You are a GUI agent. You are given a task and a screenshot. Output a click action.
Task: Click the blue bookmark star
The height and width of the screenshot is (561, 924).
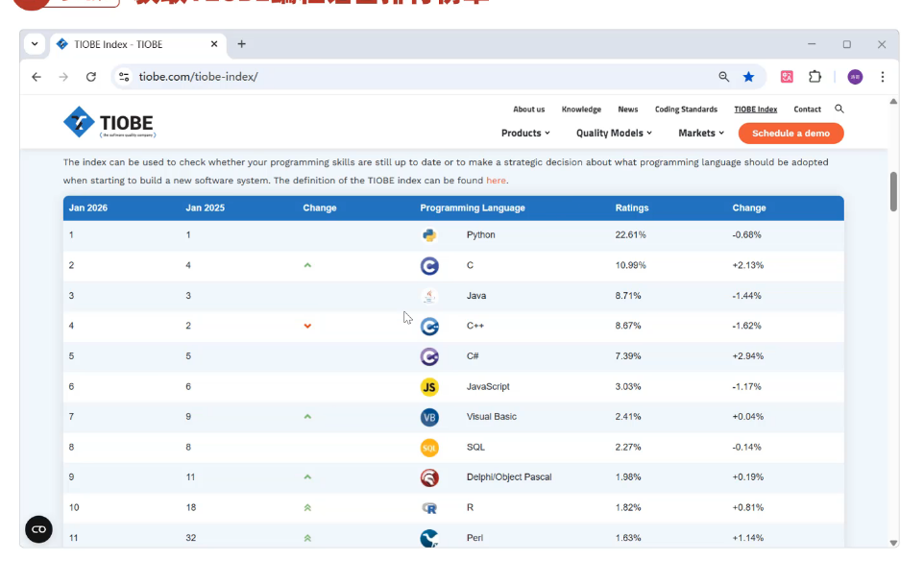[748, 77]
